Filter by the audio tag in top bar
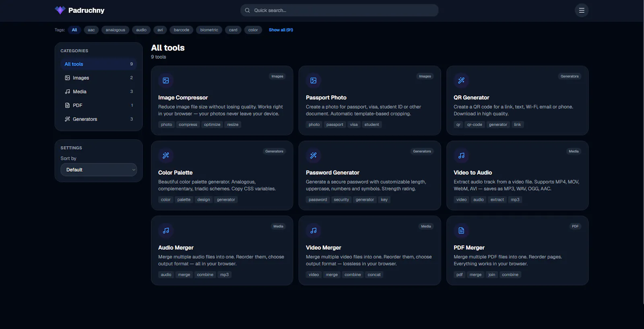 tap(141, 30)
